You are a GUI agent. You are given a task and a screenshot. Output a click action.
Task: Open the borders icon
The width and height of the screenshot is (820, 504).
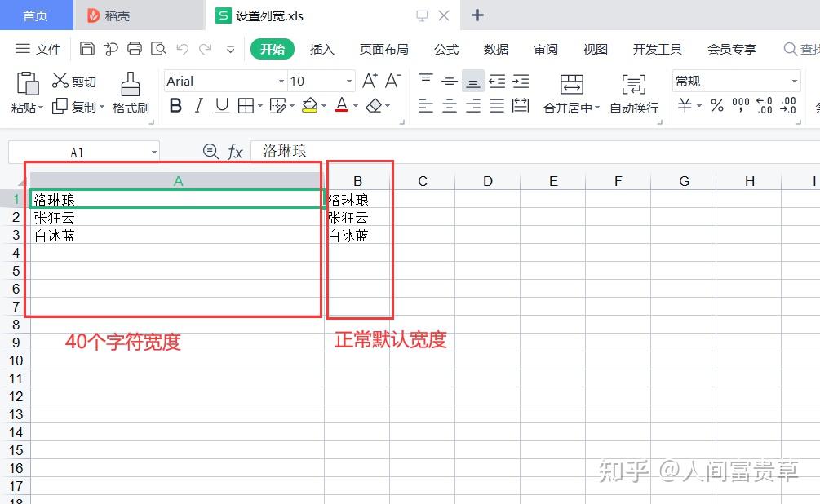[245, 106]
